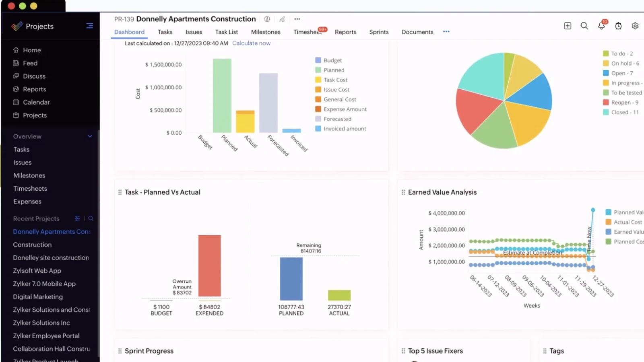644x362 pixels.
Task: Open the Task List tab
Action: [227, 32]
